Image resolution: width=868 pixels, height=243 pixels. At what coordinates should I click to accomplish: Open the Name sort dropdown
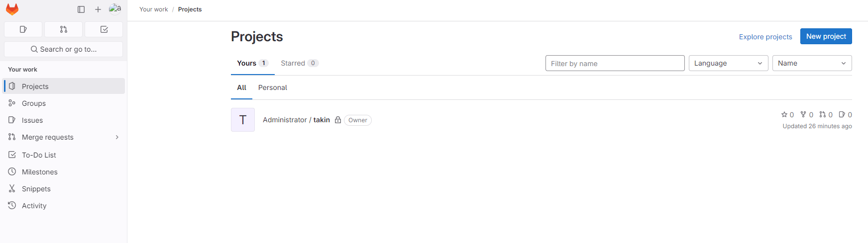[812, 63]
